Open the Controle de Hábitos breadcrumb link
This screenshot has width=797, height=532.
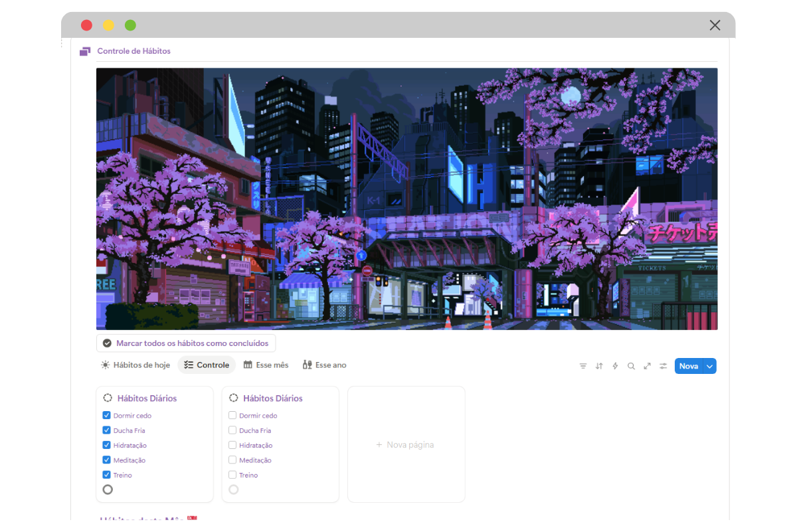pos(134,51)
